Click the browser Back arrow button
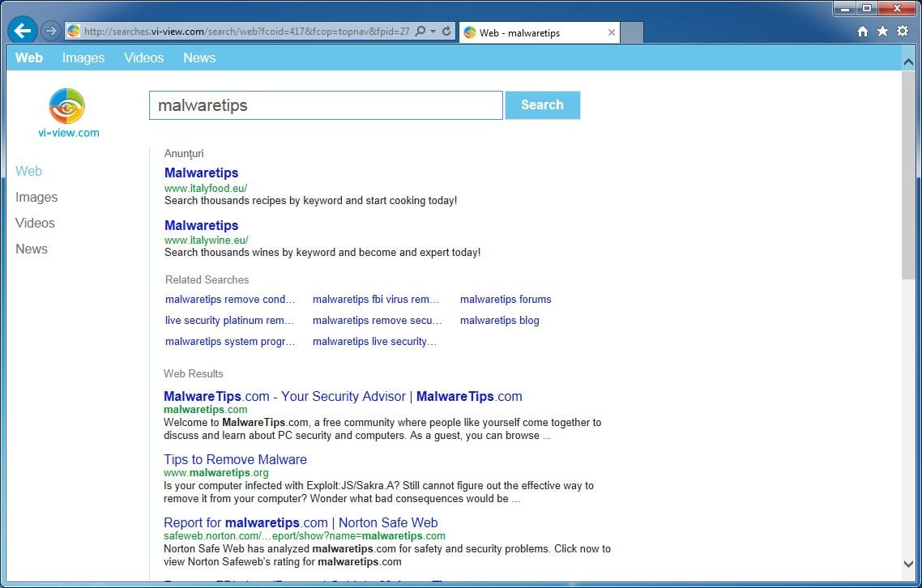The image size is (922, 588). point(23,31)
